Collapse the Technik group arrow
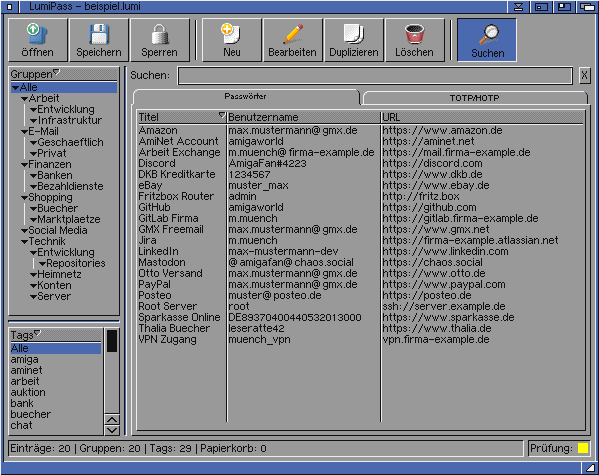 coord(25,242)
